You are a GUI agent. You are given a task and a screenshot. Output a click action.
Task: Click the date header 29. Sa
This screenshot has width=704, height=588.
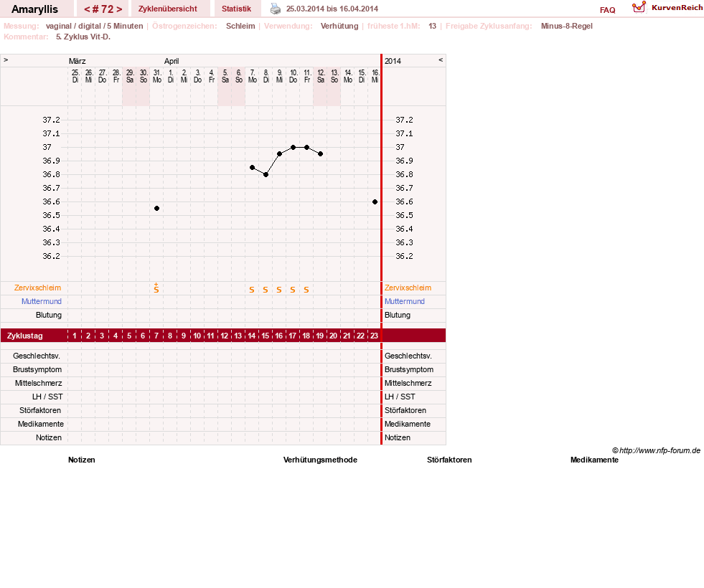pos(130,76)
